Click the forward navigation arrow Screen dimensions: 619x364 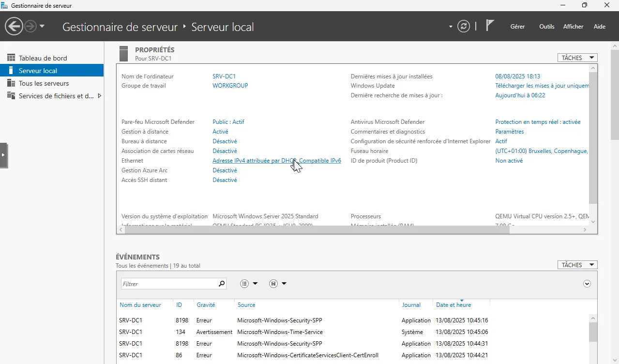coord(30,26)
